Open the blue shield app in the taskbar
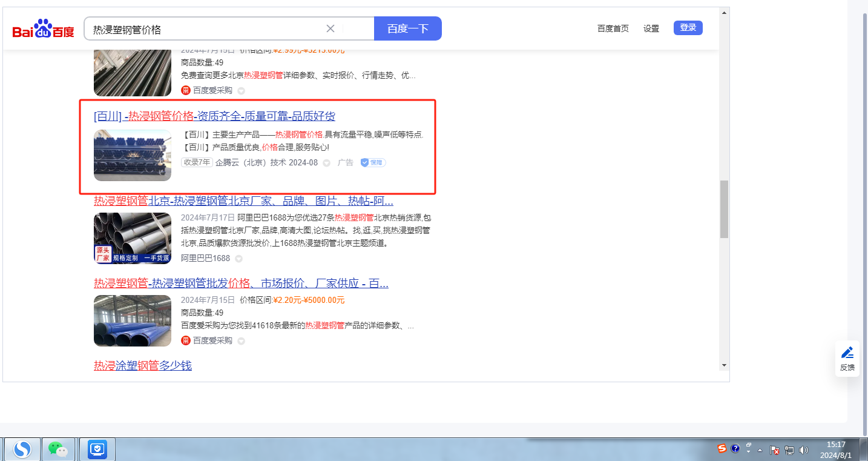Image resolution: width=868 pixels, height=461 pixels. (97, 449)
